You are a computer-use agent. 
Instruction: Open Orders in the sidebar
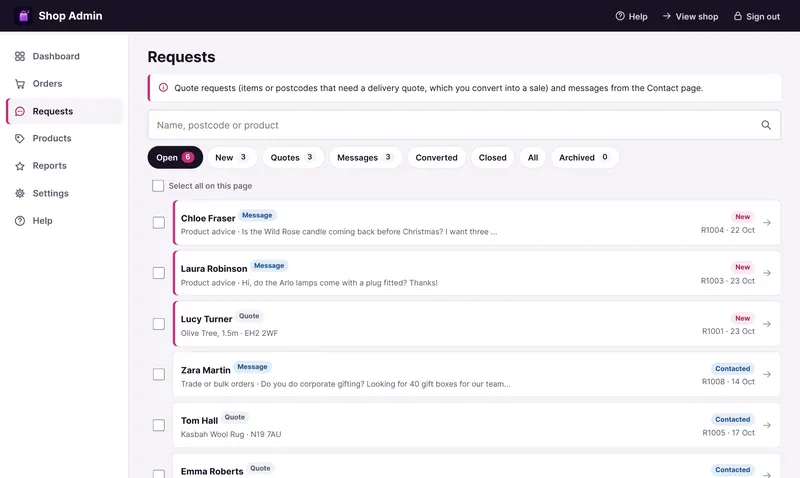coord(64,84)
